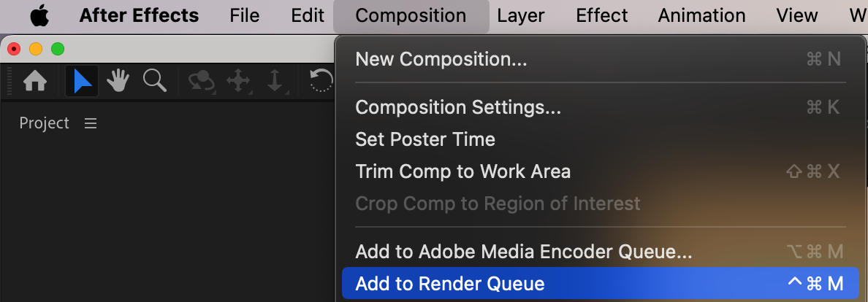Viewport: 868px width, 302px height.
Task: Choose Add to Adobe Media Encoder Queue
Action: [523, 252]
